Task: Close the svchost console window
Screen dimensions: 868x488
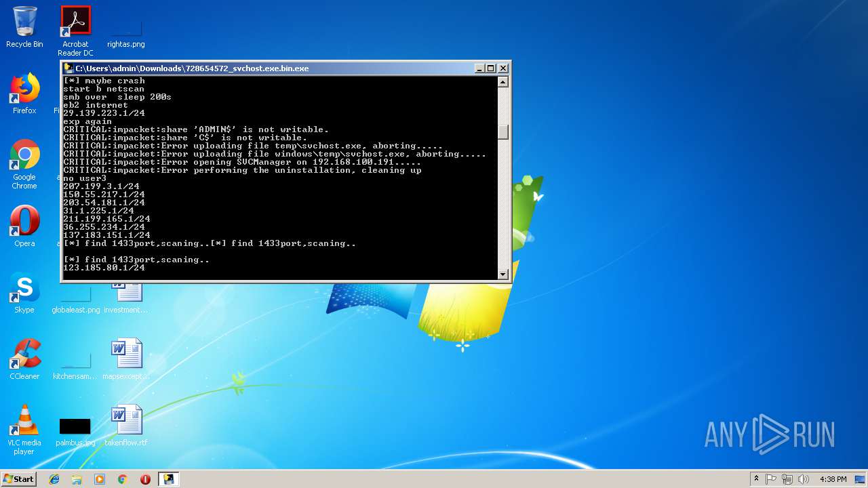Action: 503,68
